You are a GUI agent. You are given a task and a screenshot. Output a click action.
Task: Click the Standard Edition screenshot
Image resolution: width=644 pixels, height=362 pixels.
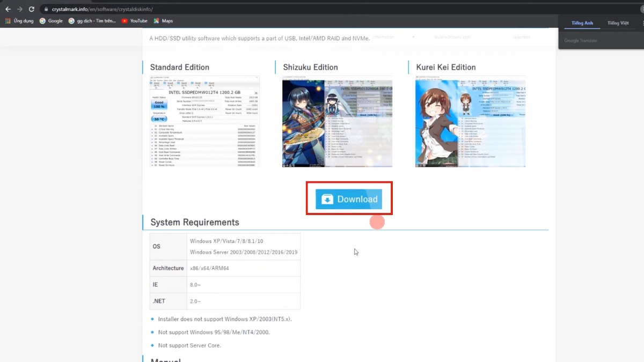coord(204,122)
